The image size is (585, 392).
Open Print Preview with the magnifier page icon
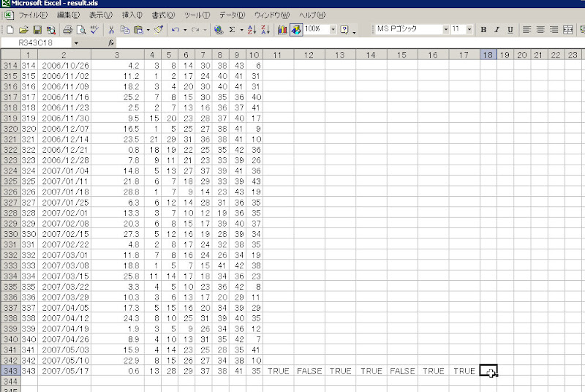tap(81, 29)
